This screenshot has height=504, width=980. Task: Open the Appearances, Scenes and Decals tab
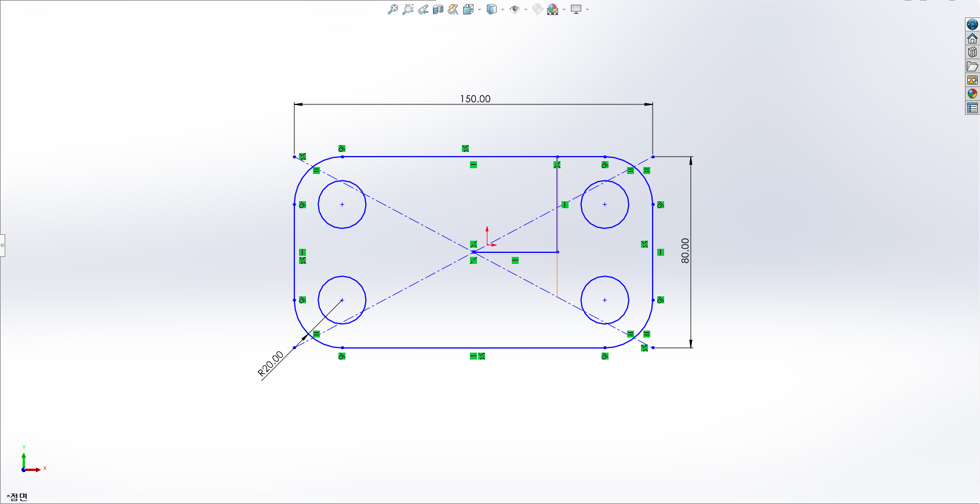coord(972,94)
